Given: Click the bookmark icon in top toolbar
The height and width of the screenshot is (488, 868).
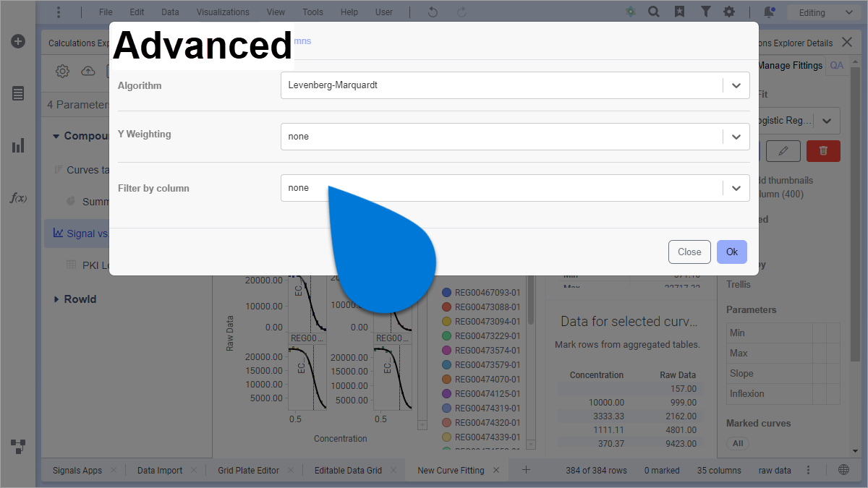Looking at the screenshot, I should tap(679, 12).
